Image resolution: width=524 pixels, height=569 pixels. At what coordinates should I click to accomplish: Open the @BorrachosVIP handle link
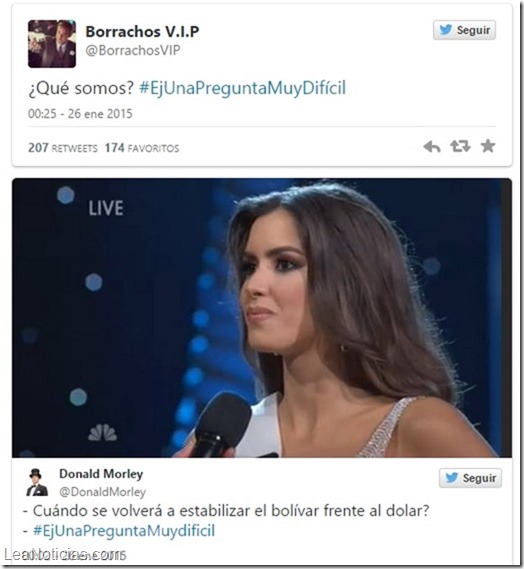pos(133,50)
